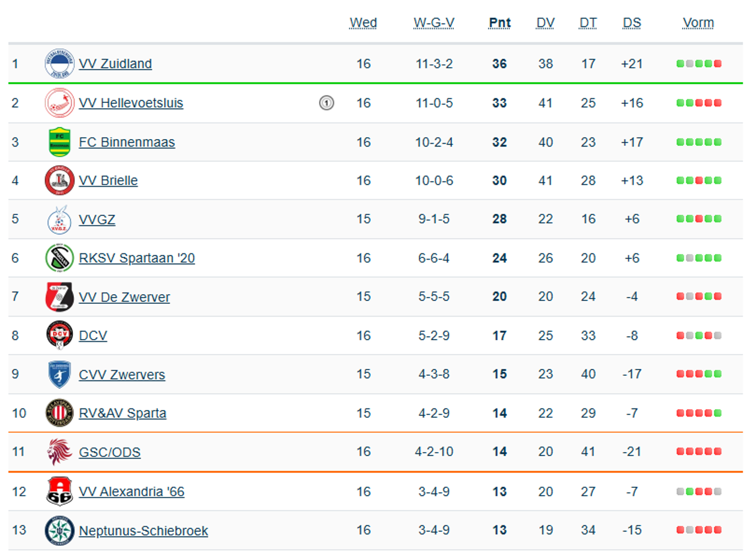756x555 pixels.
Task: Click the Wed column header
Action: click(x=363, y=23)
